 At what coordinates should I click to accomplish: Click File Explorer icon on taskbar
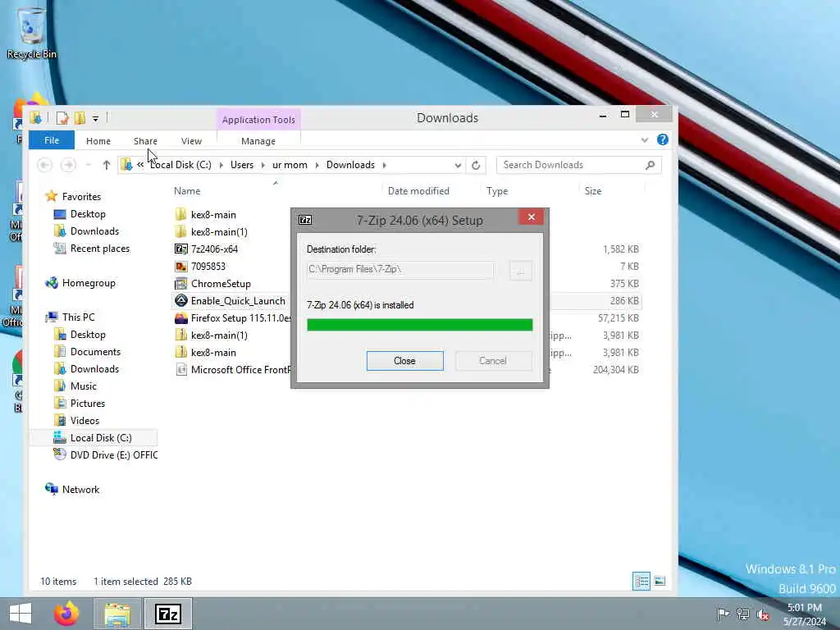coord(117,614)
